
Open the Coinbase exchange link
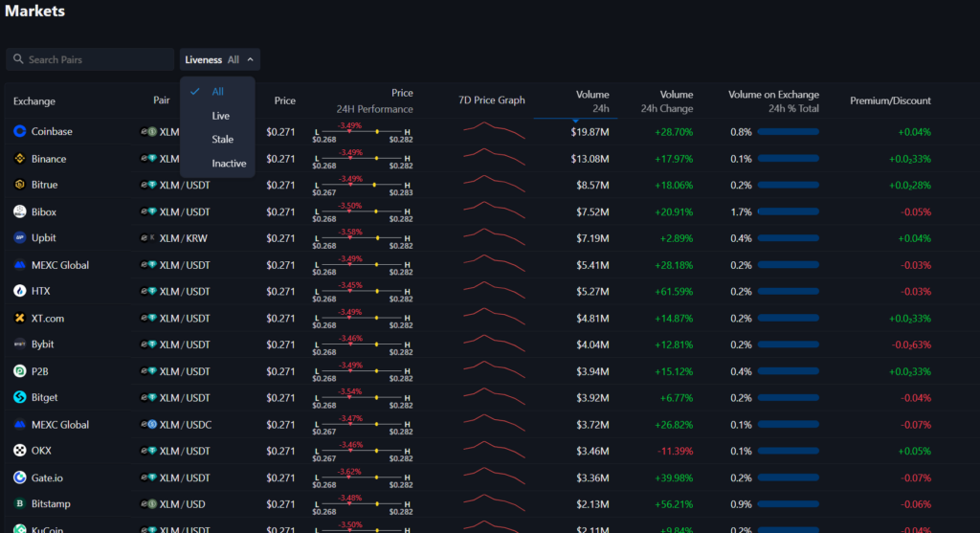[x=52, y=131]
